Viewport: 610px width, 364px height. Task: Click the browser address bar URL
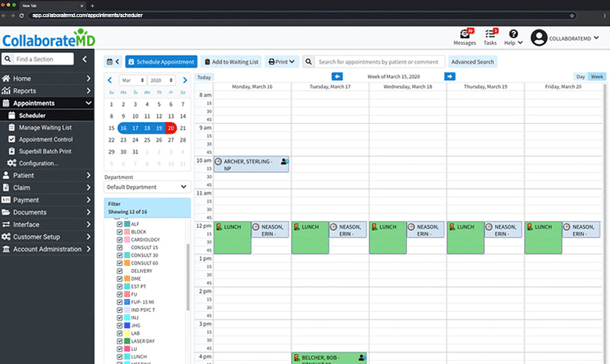87,16
